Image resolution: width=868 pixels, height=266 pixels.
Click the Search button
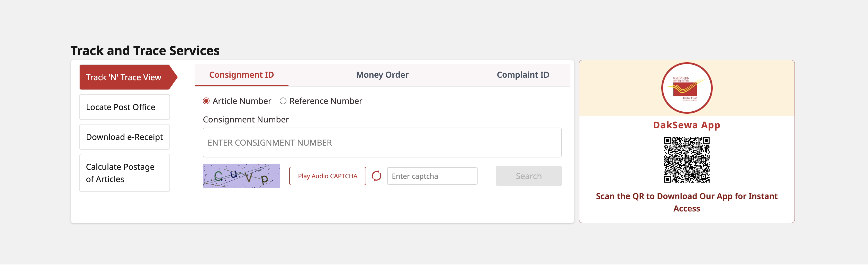pos(528,176)
